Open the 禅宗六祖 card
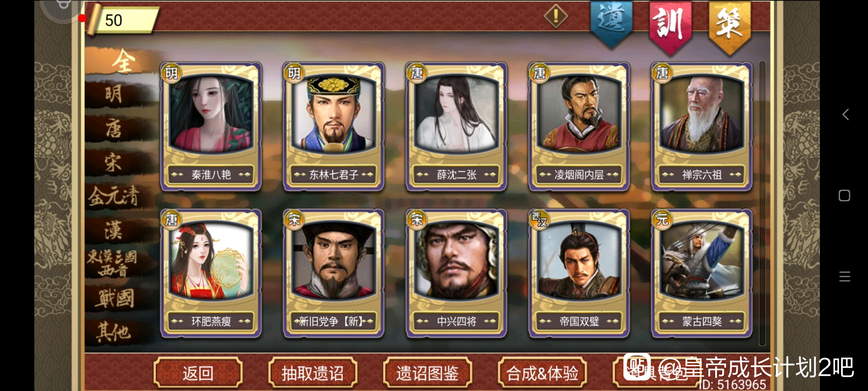 pos(702,126)
